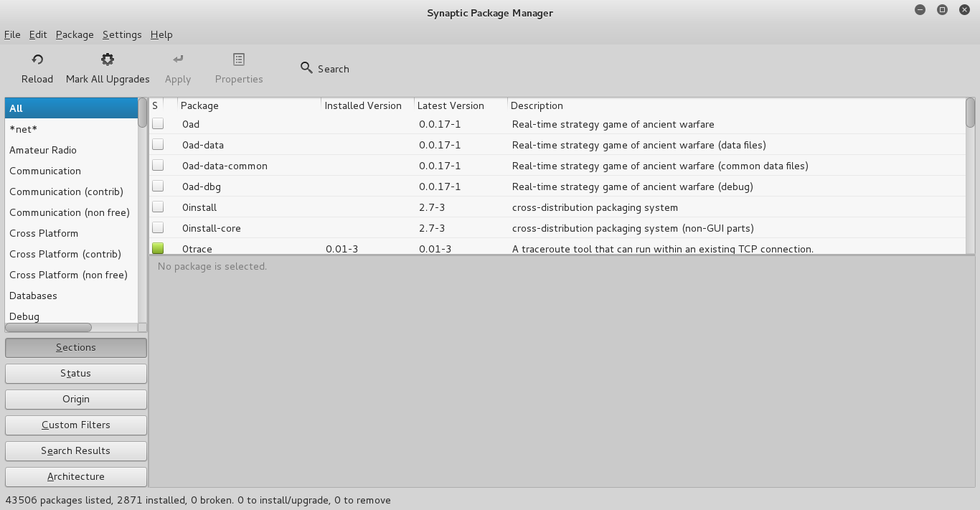This screenshot has height=510, width=980.
Task: Click 0trace installed version 0.01-3
Action: pyautogui.click(x=342, y=249)
